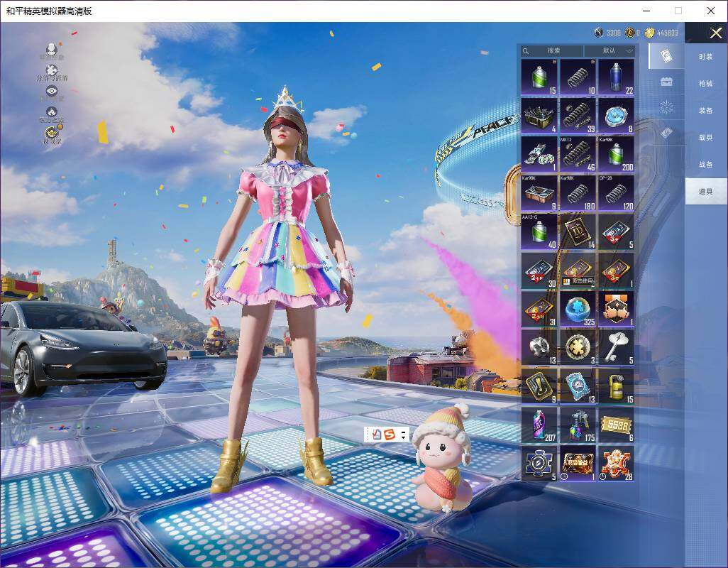Select the silver cloud key item with 5

coord(616,348)
